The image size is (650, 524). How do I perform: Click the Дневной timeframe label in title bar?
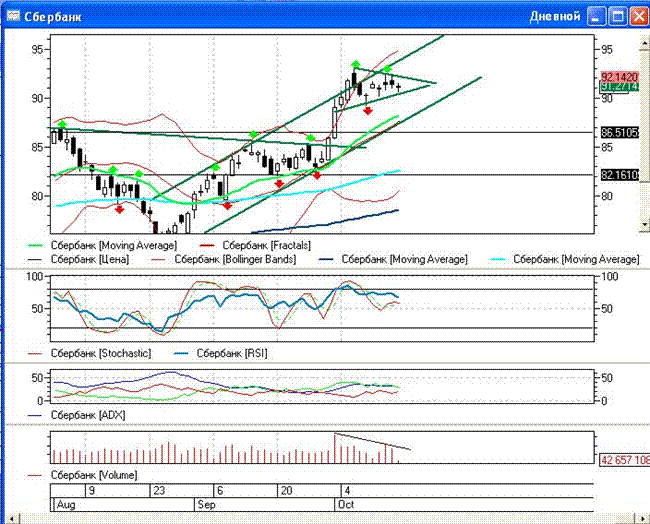pos(555,17)
